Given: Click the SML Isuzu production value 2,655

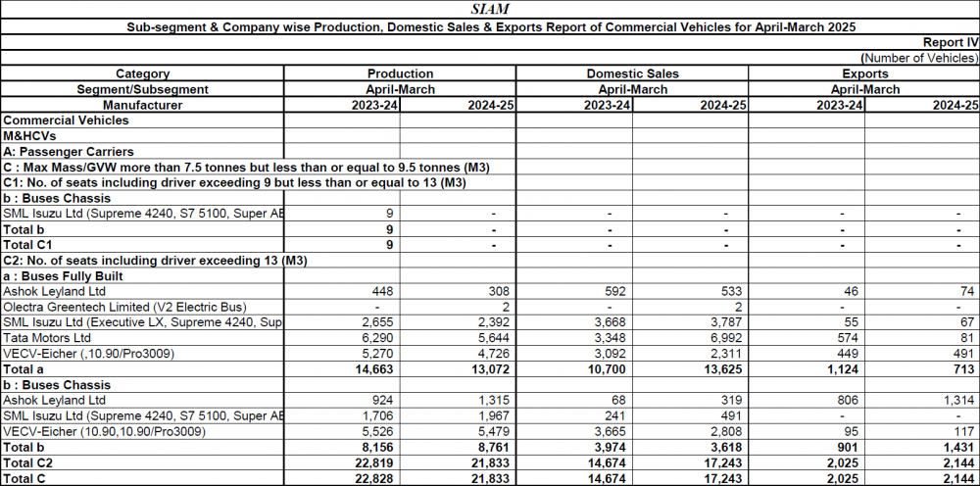Looking at the screenshot, I should tap(377, 322).
